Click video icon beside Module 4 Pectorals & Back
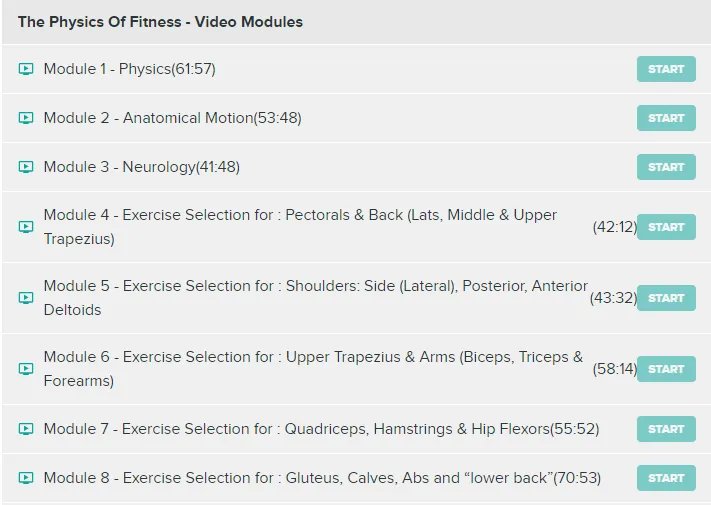 (26, 227)
